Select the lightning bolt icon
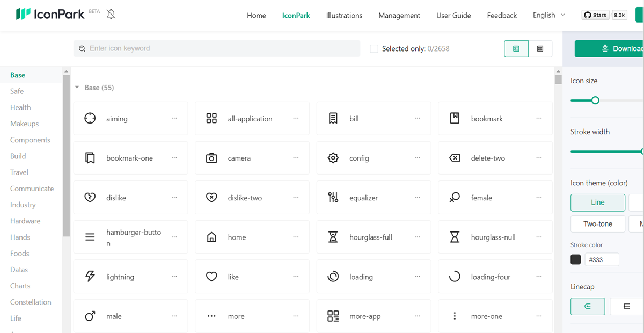Viewport: 644px width, 333px height. [x=90, y=277]
